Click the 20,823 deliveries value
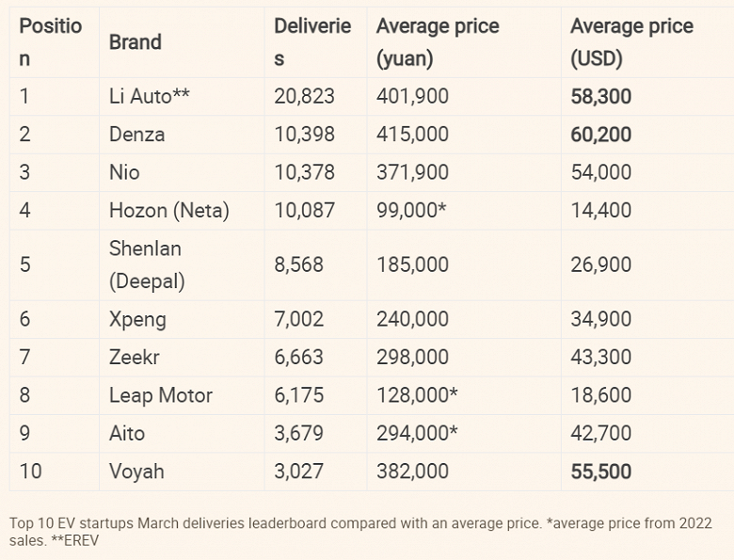 (304, 96)
